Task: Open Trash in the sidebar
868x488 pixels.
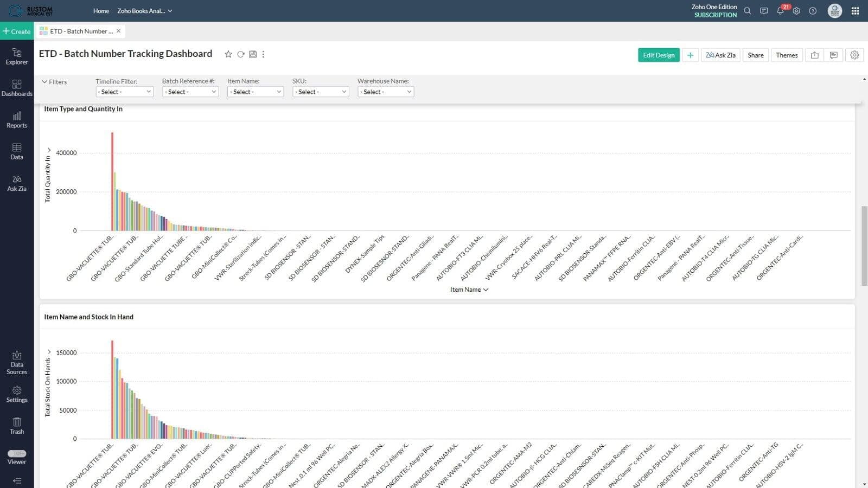Action: pos(17,426)
